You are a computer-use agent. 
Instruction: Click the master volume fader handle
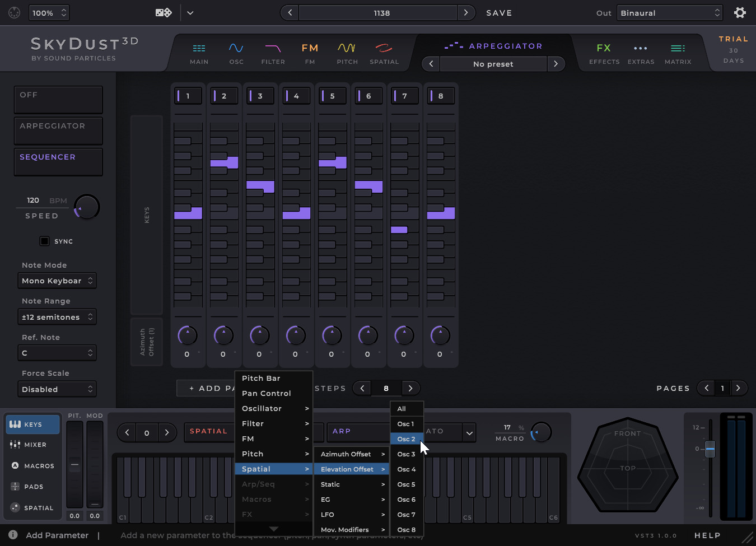(710, 449)
